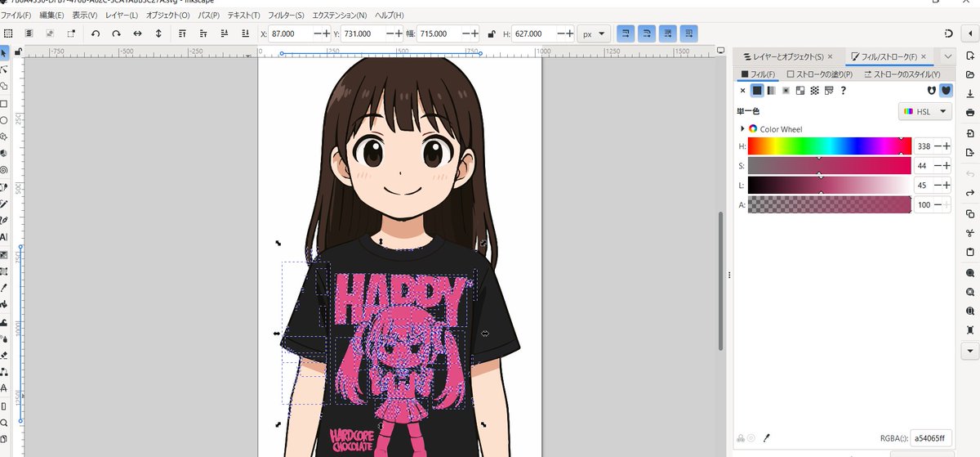Click the Open document folder icon
The width and height of the screenshot is (980, 457).
(x=969, y=74)
